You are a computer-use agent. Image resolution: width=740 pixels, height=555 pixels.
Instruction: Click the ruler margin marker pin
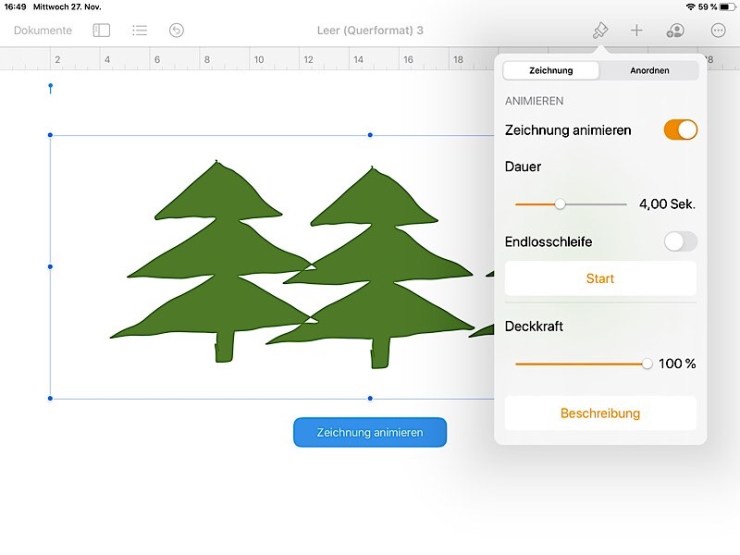[x=50, y=88]
